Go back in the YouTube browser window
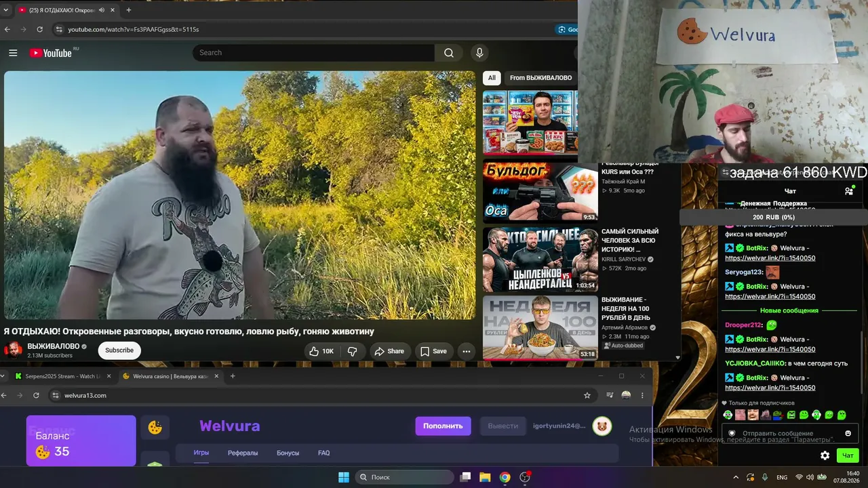The height and width of the screenshot is (488, 868). click(7, 29)
